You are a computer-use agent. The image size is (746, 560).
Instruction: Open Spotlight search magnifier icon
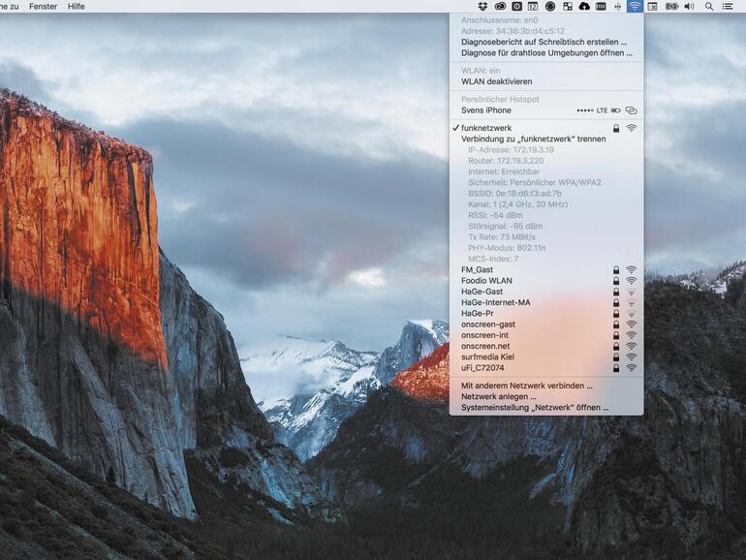708,6
